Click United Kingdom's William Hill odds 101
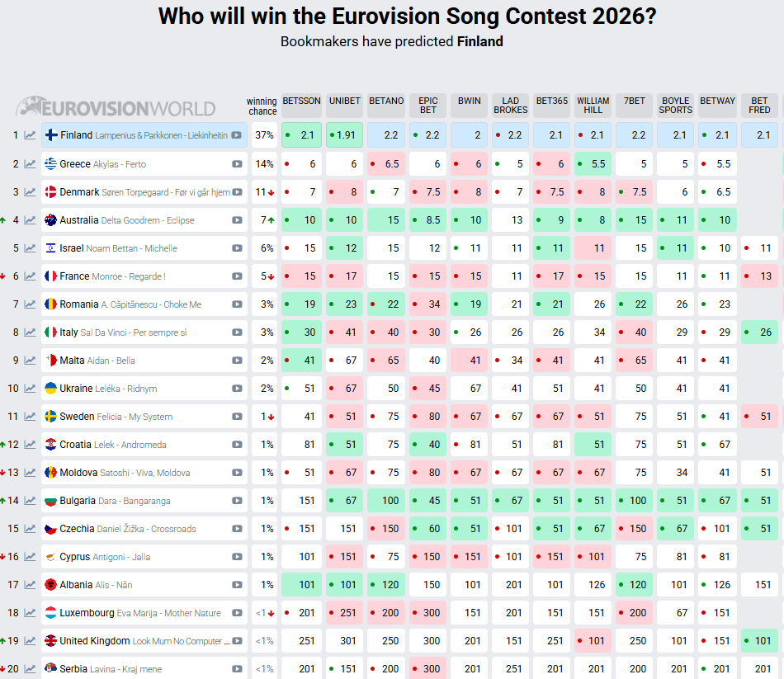Viewport: 784px width, 679px height. (x=593, y=640)
